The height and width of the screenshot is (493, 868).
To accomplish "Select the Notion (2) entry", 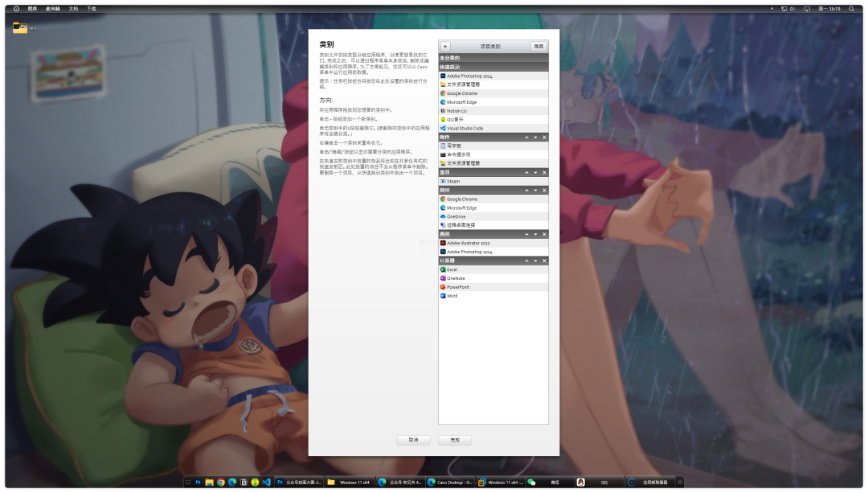I will (x=493, y=111).
